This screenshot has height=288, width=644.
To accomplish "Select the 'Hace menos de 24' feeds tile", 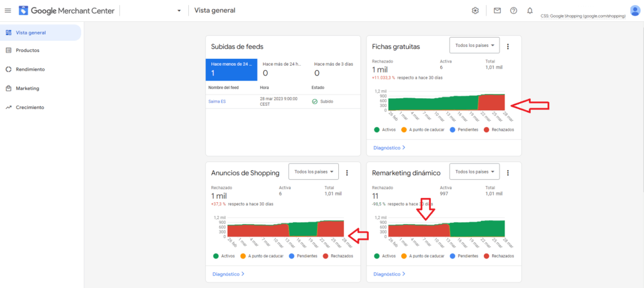I will 231,69.
